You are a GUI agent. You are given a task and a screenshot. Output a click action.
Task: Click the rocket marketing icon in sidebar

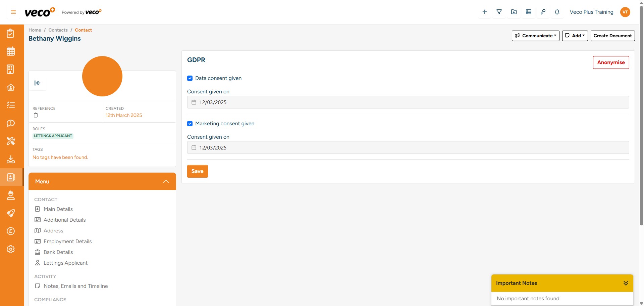coord(11,213)
